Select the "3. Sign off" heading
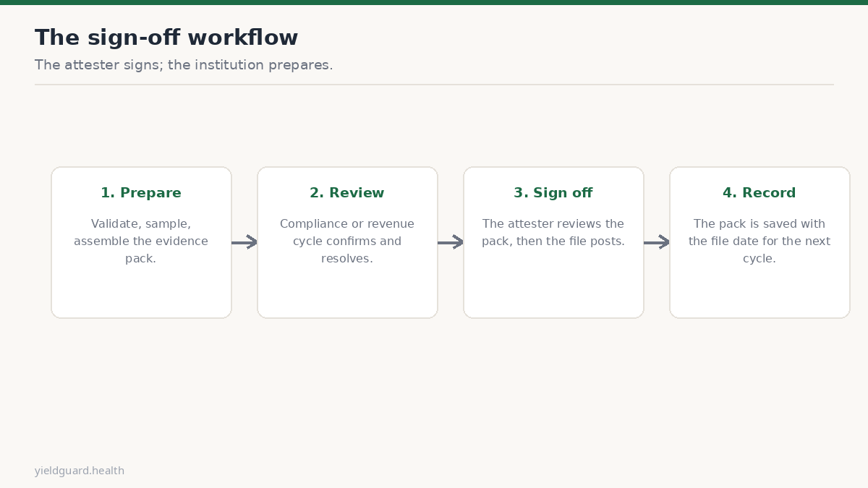The width and height of the screenshot is (868, 488). pos(553,193)
